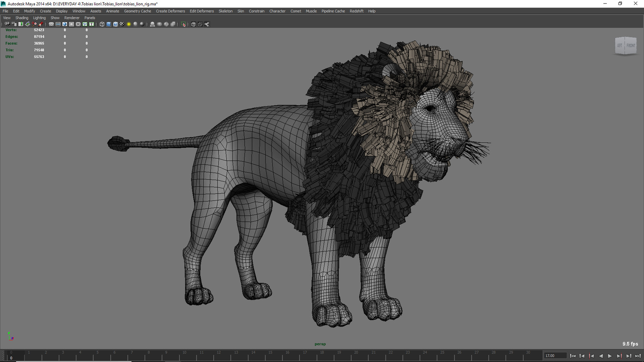Click the Grease Pencil icon
This screenshot has height=362, width=644.
click(x=41, y=24)
